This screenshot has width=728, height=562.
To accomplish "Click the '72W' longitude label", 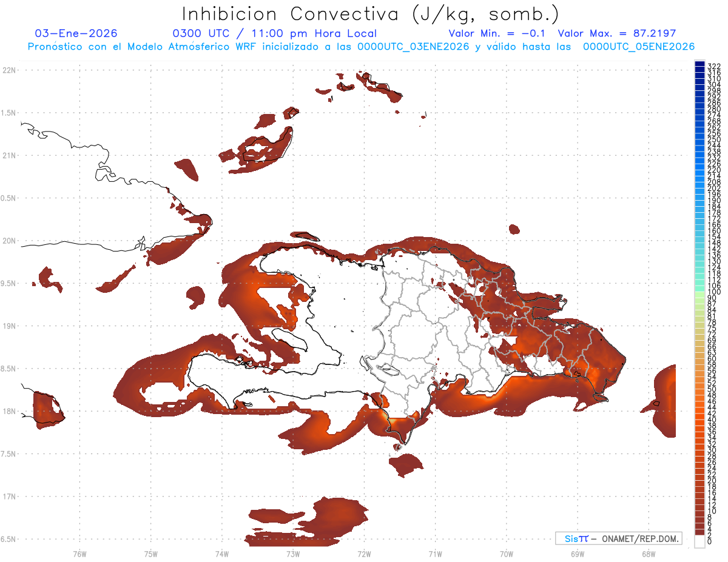I will [x=364, y=554].
